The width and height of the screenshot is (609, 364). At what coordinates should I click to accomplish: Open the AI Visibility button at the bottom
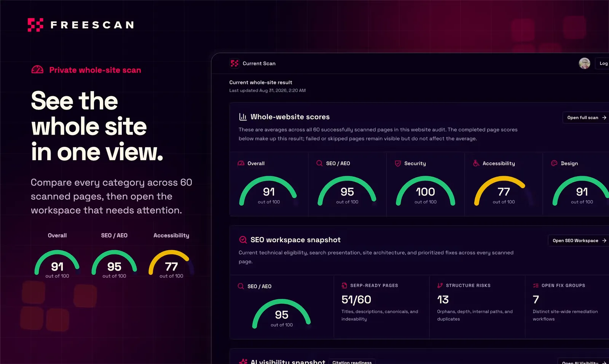[x=583, y=362]
